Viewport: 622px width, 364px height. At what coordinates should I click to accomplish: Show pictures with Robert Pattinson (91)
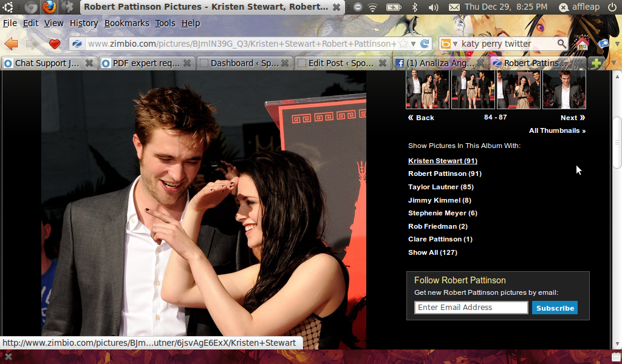pyautogui.click(x=445, y=174)
